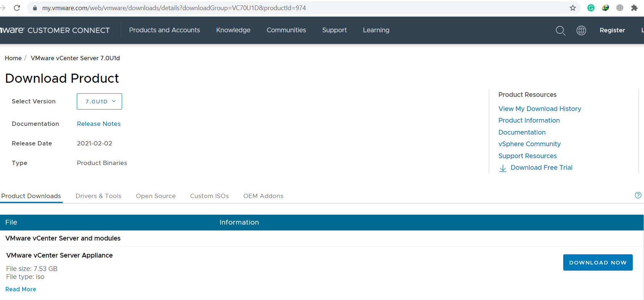
Task: Click the Information column header
Action: click(x=239, y=222)
